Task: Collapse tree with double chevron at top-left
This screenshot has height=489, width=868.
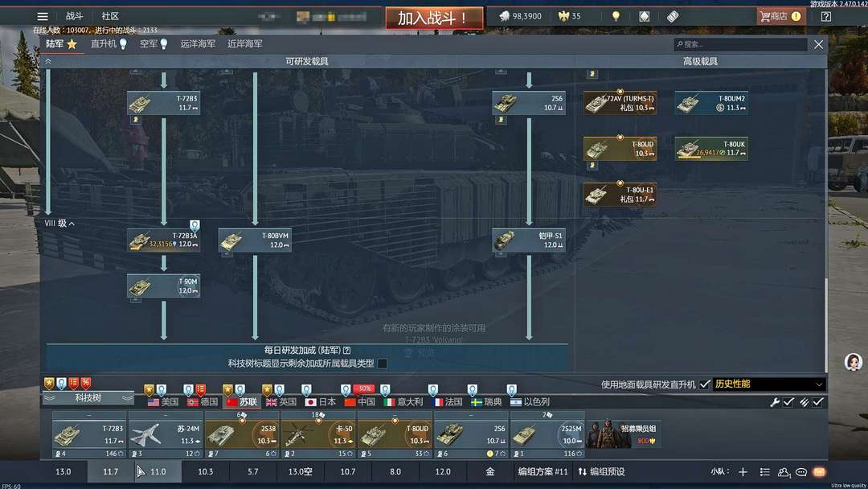Action: pyautogui.click(x=48, y=61)
